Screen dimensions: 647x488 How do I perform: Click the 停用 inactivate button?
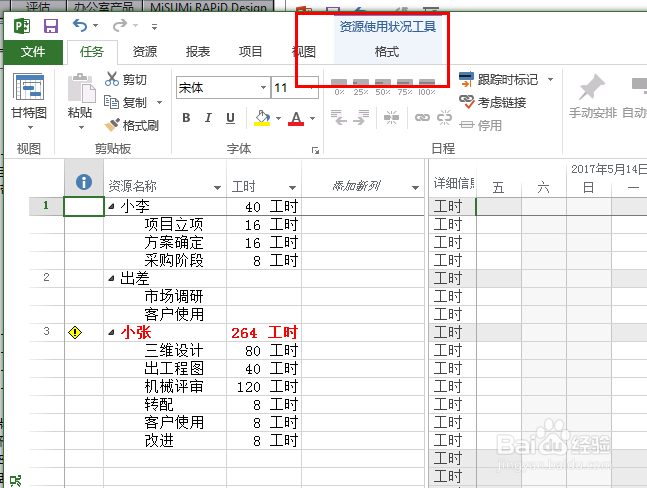[x=480, y=125]
